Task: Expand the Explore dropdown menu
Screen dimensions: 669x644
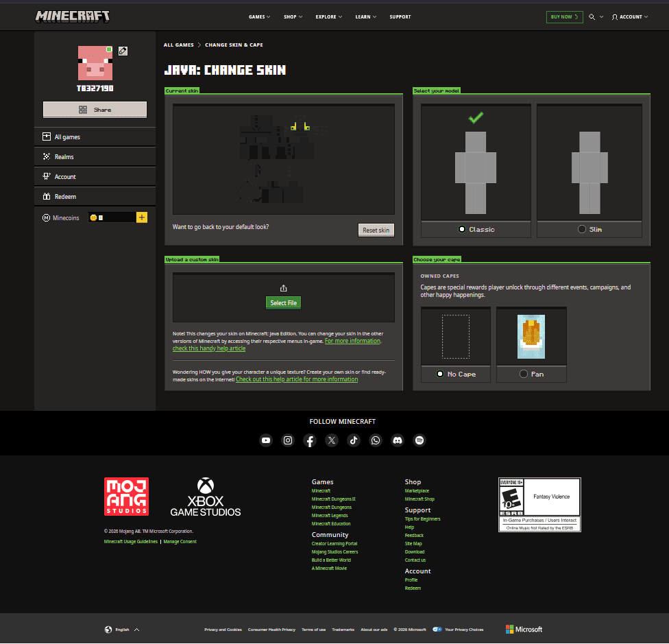Action: (328, 17)
